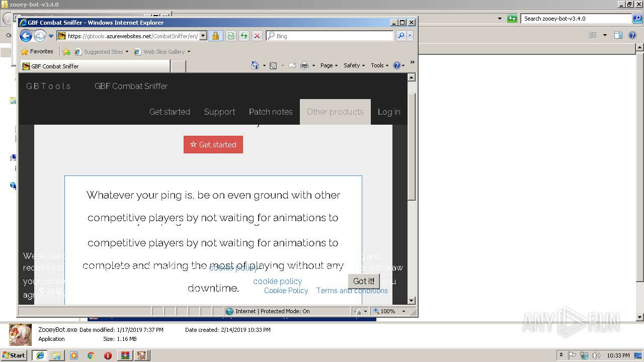Open the Get started nav item
This screenshot has height=362, width=644.
(170, 112)
